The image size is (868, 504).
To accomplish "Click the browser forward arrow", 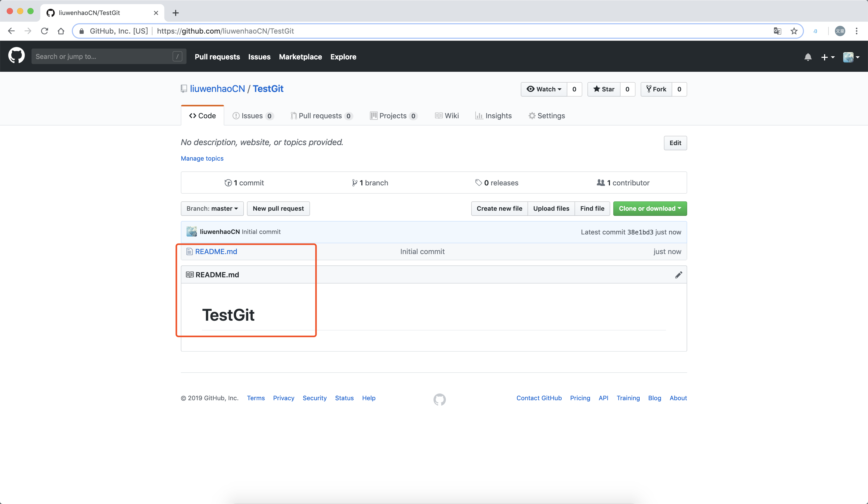I will click(28, 31).
